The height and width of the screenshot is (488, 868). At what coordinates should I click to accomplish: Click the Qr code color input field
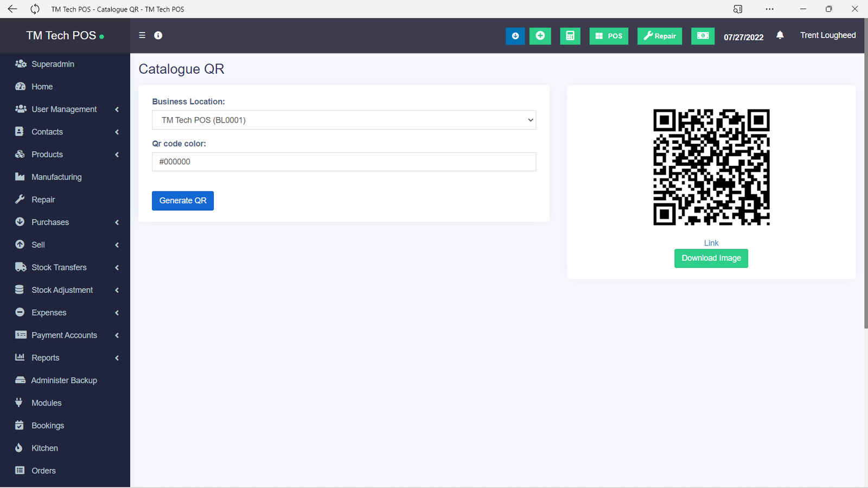click(x=344, y=162)
